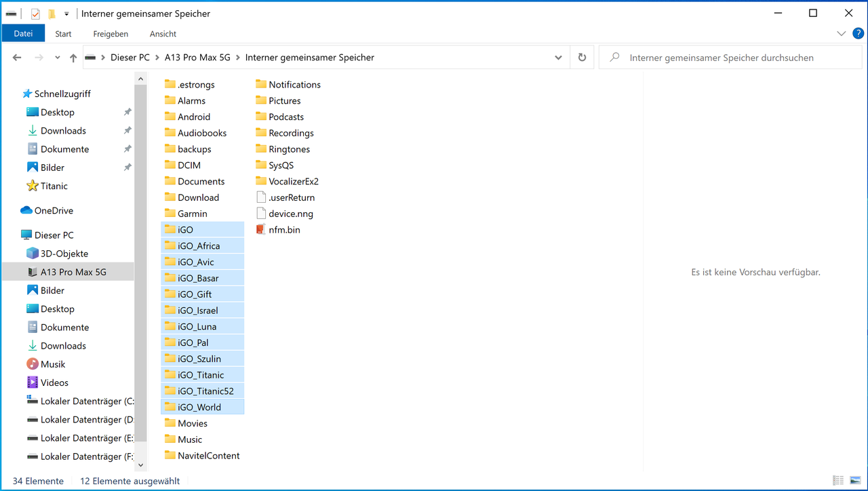
Task: Select the iGO_Africa folder icon
Action: 170,245
